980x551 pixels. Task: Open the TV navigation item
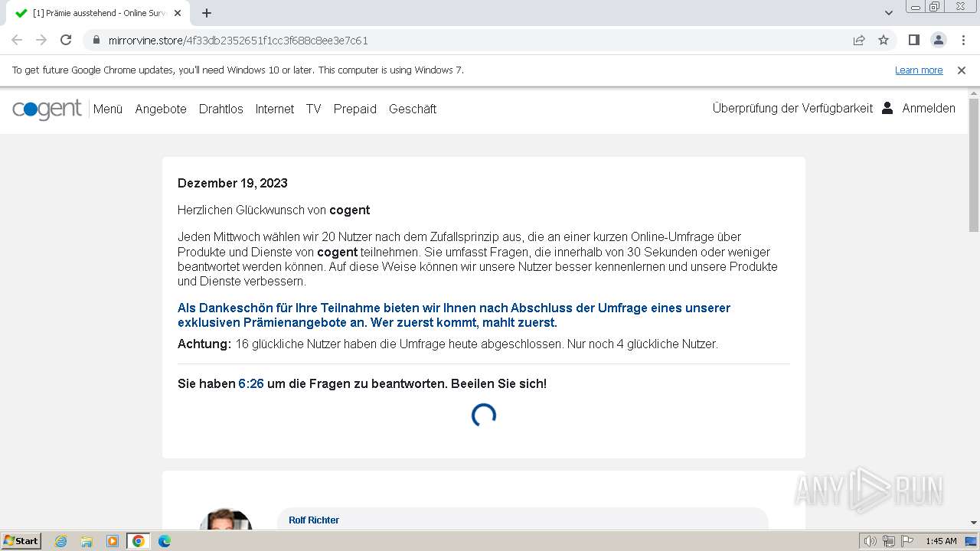point(314,109)
